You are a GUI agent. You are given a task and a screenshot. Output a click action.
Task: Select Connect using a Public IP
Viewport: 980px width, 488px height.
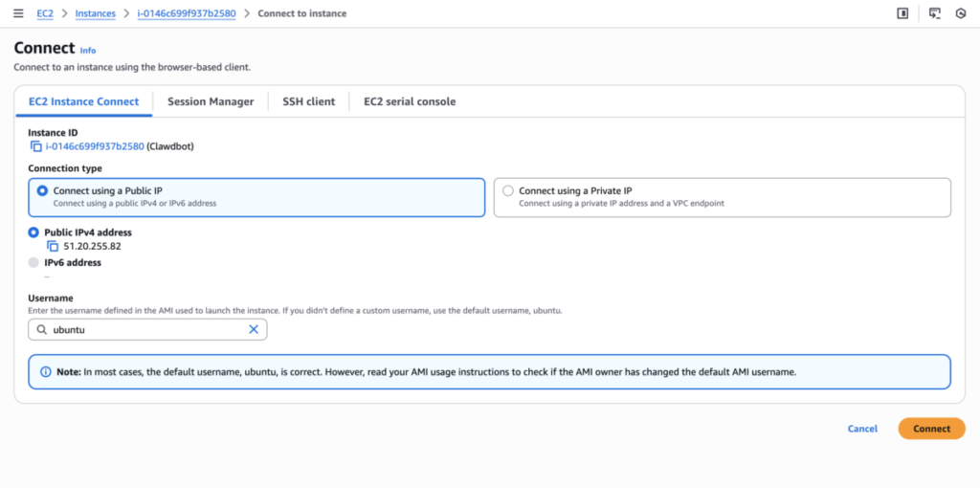[42, 190]
